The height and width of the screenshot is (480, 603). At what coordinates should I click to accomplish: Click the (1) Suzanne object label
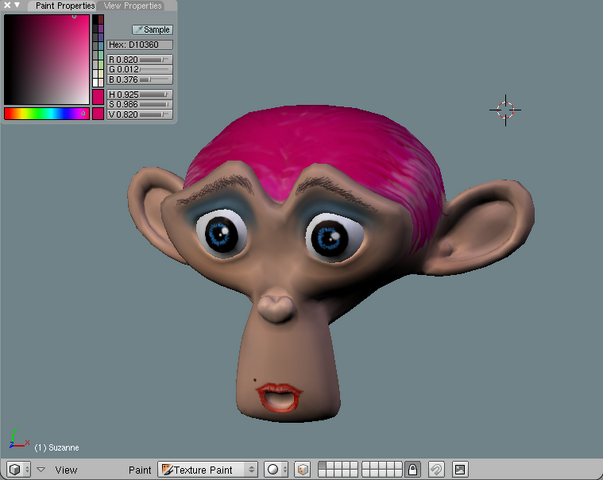[57, 448]
